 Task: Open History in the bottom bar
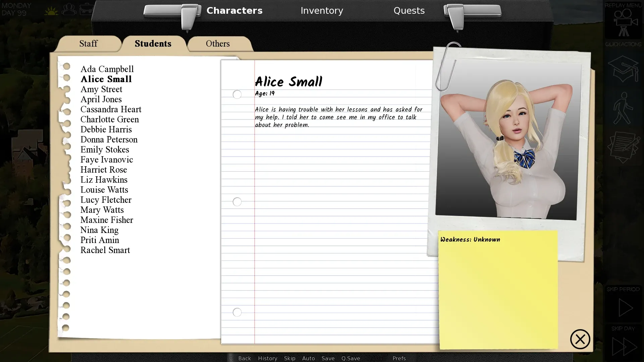point(267,358)
